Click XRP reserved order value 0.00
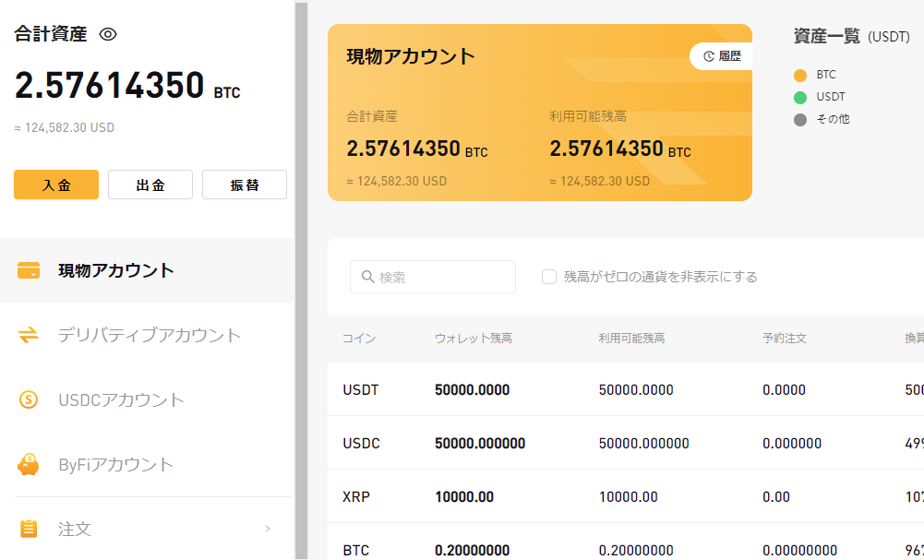The width and height of the screenshot is (924, 560). click(x=776, y=497)
